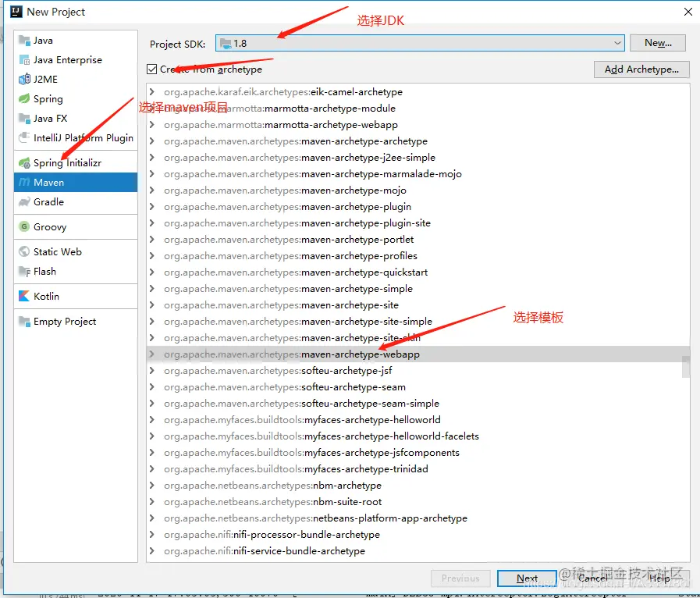Image resolution: width=700 pixels, height=598 pixels.
Task: Click the Help button
Action: pos(659,578)
